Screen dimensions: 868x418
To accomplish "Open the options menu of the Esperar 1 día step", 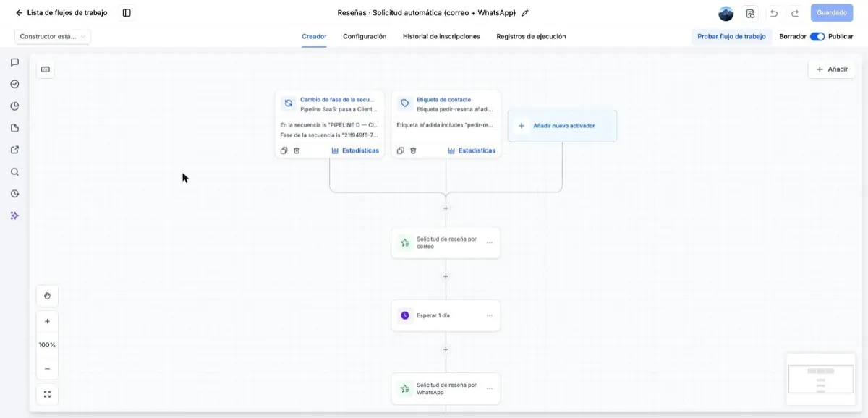I will [x=490, y=315].
